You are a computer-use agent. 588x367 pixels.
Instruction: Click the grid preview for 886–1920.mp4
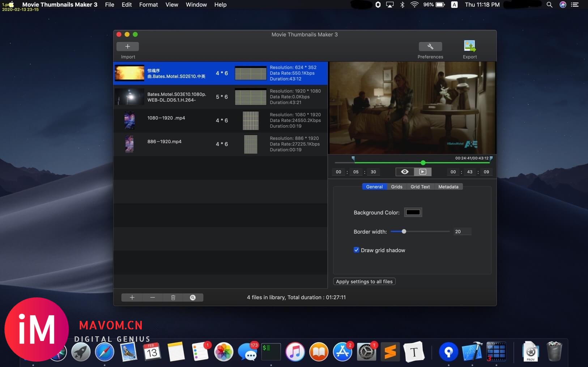coord(251,144)
